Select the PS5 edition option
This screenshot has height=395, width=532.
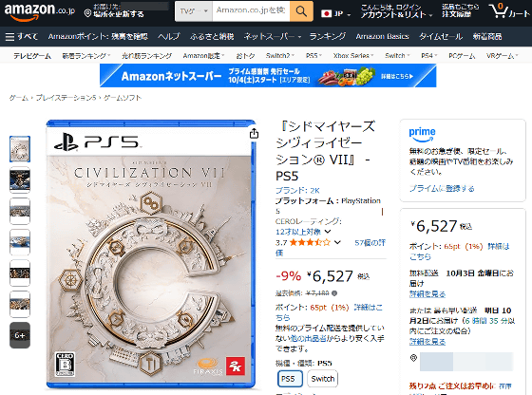point(290,379)
